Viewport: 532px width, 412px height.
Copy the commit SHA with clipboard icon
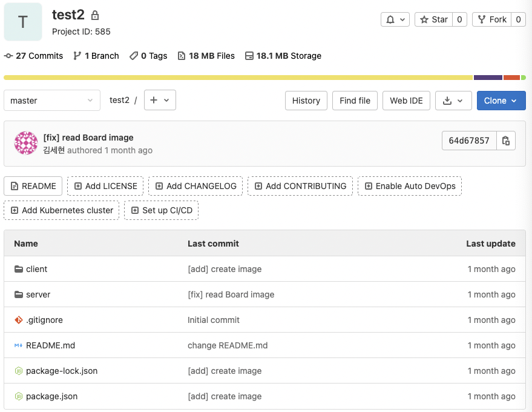pyautogui.click(x=506, y=141)
